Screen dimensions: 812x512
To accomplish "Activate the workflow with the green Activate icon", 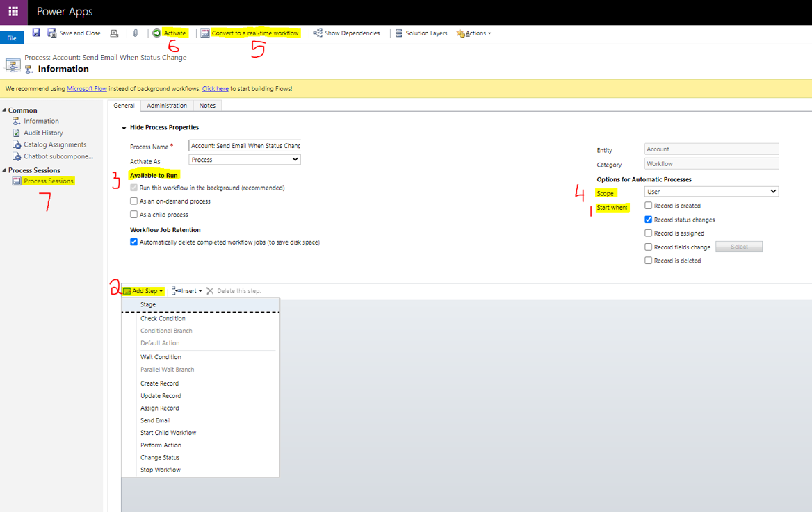I will (x=157, y=33).
